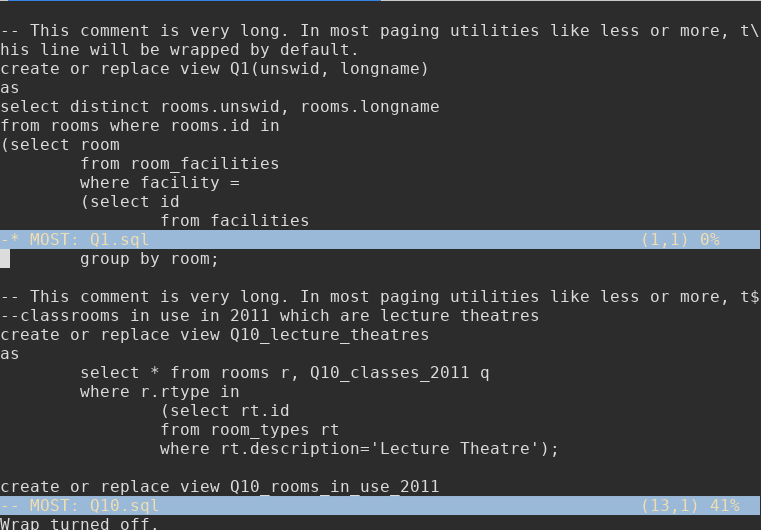Viewport: 761px width, 530px height.
Task: Click the 'select * from rooms r' line
Action: pyautogui.click(x=284, y=373)
